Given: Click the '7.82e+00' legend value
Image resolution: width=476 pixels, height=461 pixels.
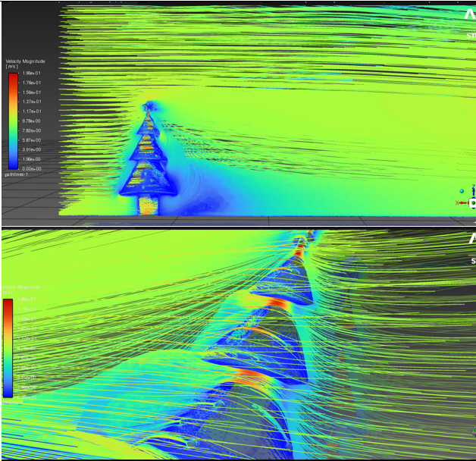Looking at the screenshot, I should (x=31, y=130).
